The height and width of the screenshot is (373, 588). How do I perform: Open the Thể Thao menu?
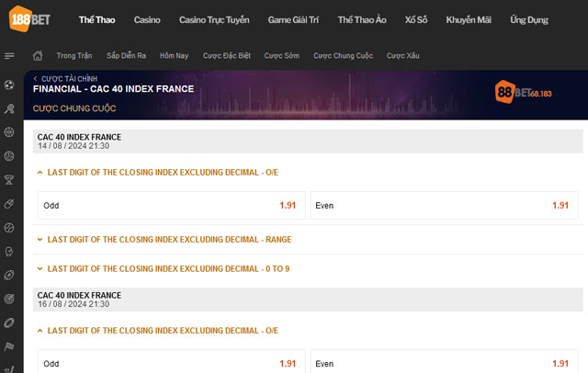[96, 20]
